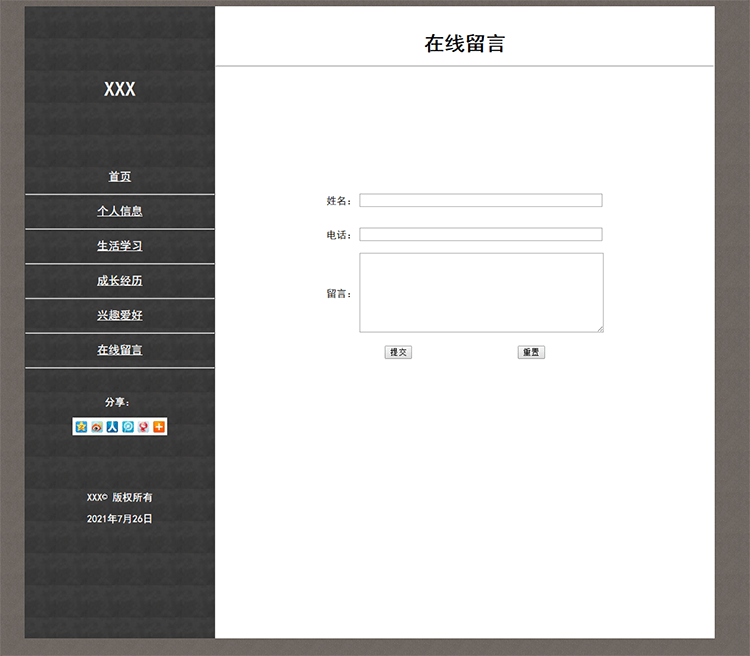Click the 电话: label
This screenshot has height=656, width=750.
[x=339, y=235]
